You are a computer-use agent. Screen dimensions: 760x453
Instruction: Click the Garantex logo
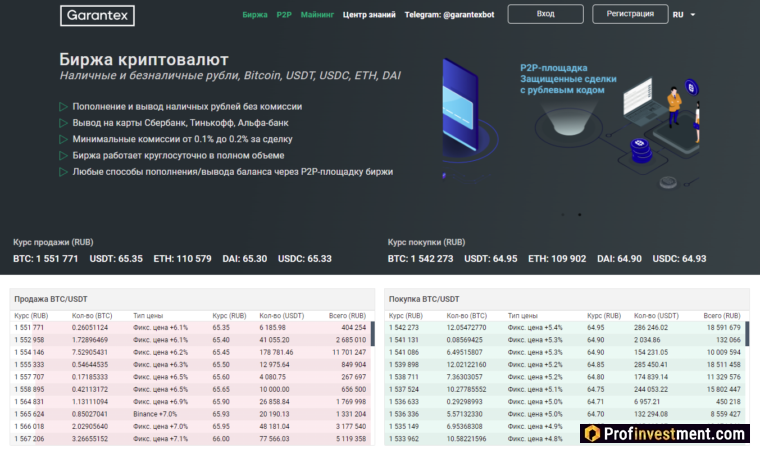[x=97, y=16]
